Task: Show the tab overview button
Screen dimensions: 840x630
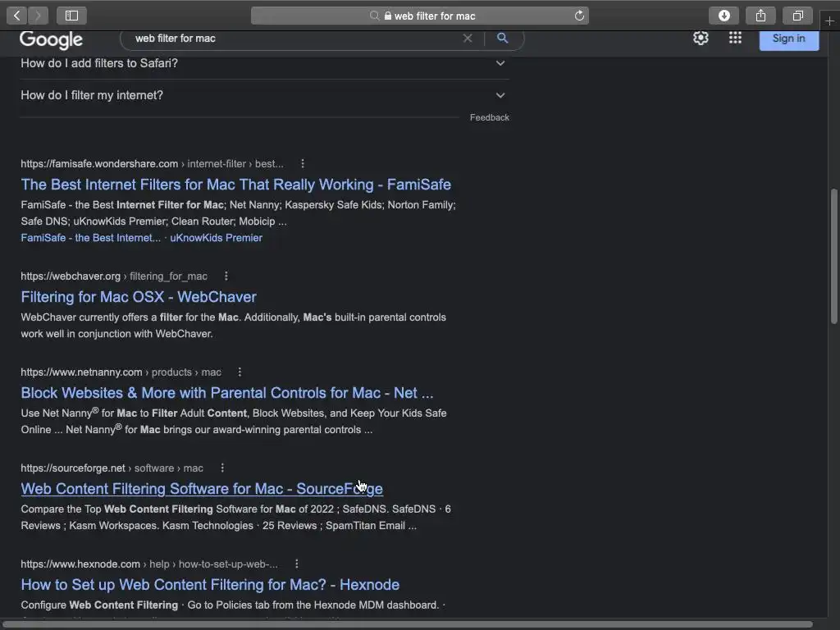Action: tap(797, 16)
